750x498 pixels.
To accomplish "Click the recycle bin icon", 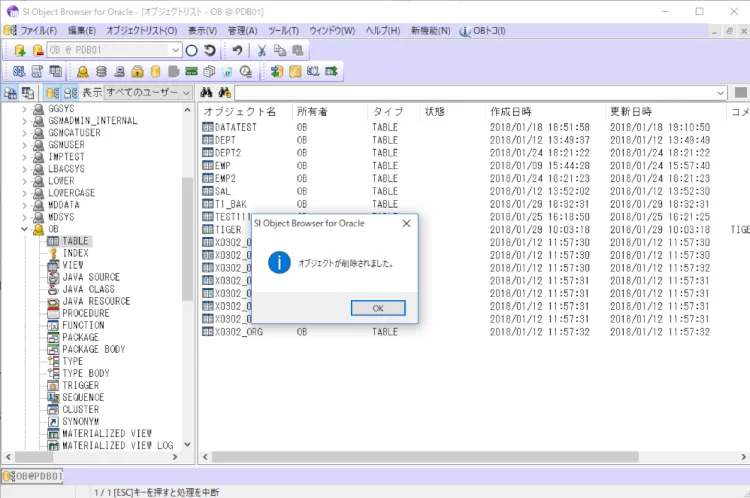I will 228,72.
